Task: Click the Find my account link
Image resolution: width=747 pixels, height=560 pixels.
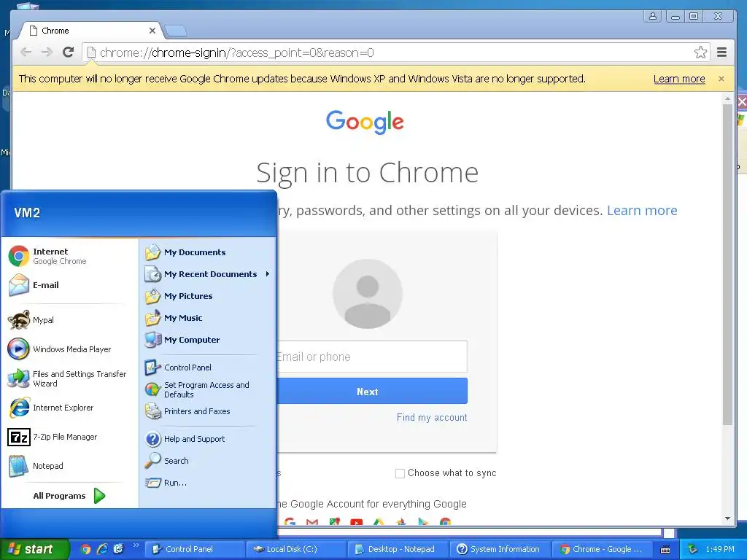Action: (x=432, y=417)
